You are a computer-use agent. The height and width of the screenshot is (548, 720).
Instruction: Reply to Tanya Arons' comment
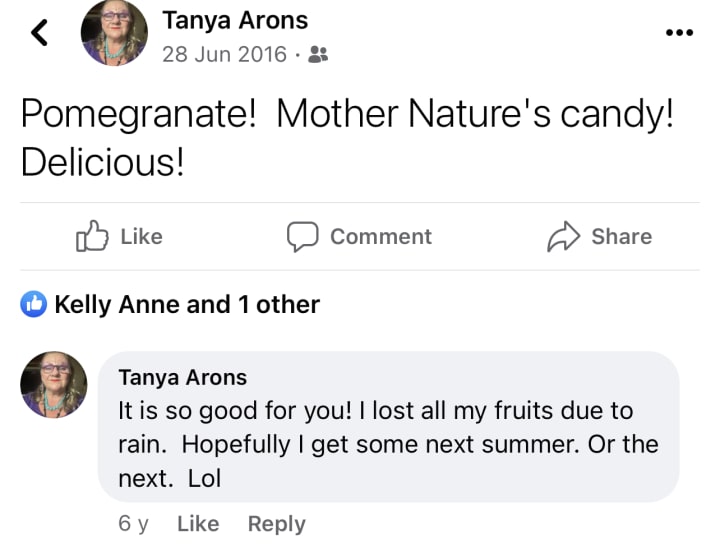point(276,523)
